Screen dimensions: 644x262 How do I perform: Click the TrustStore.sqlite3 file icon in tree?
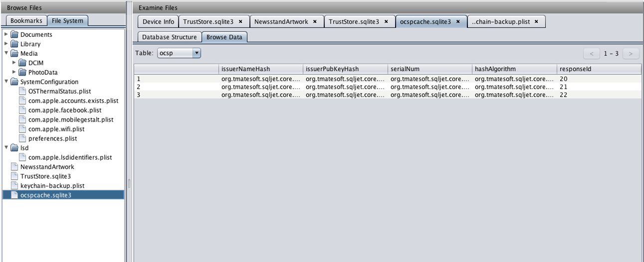tap(14, 176)
